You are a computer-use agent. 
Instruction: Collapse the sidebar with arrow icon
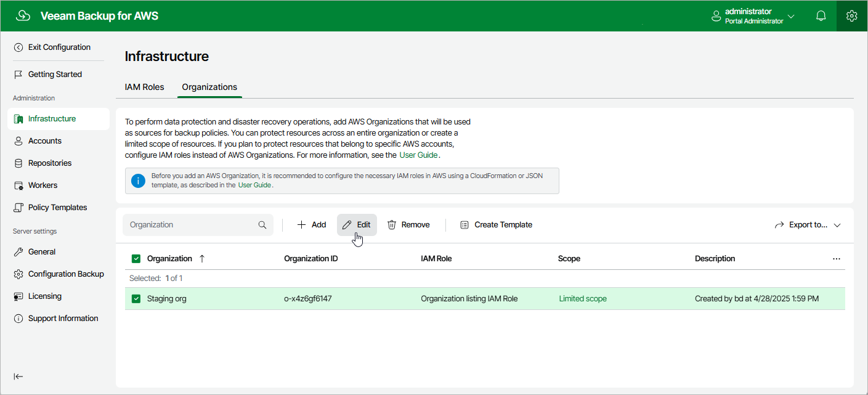pos(18,377)
